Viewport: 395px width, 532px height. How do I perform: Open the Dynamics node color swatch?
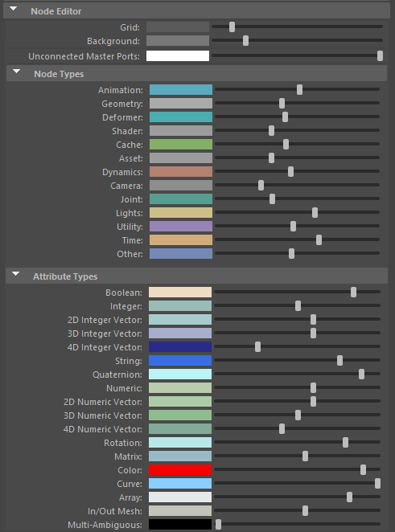[x=181, y=172]
